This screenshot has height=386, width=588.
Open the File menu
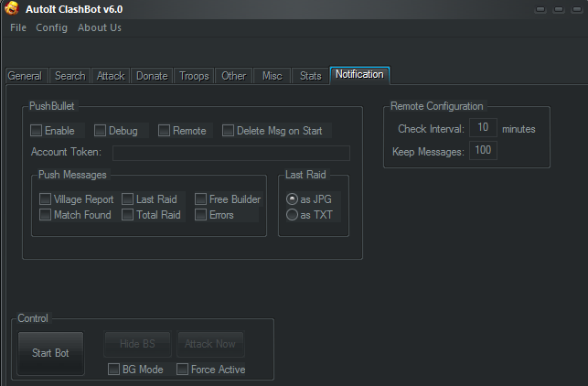pyautogui.click(x=18, y=27)
